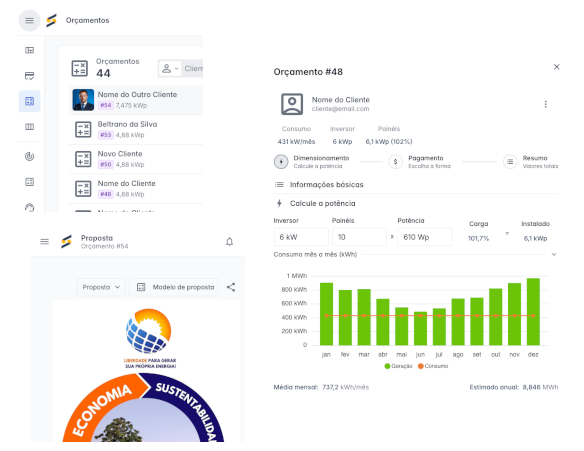The image size is (584, 451).
Task: Open the Proposta dropdown
Action: click(101, 287)
